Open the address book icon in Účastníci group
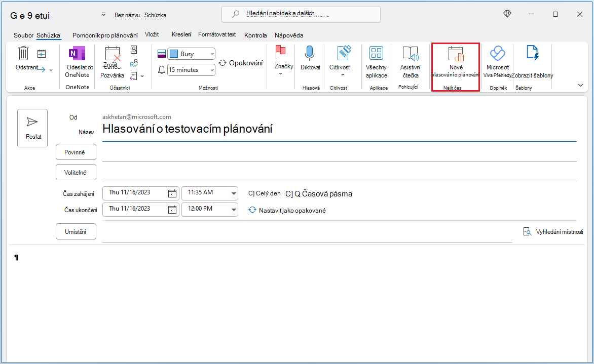The height and width of the screenshot is (364, 594). pyautogui.click(x=134, y=50)
